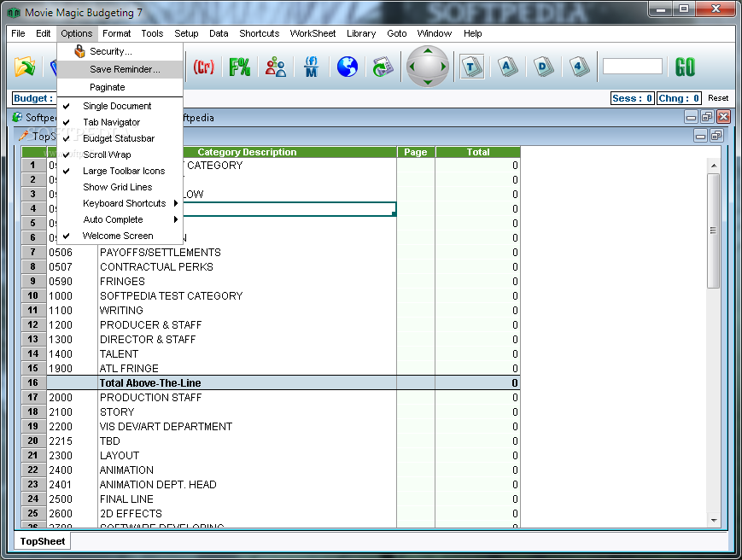This screenshot has width=742, height=560.
Task: Open the Setup menu
Action: [186, 33]
